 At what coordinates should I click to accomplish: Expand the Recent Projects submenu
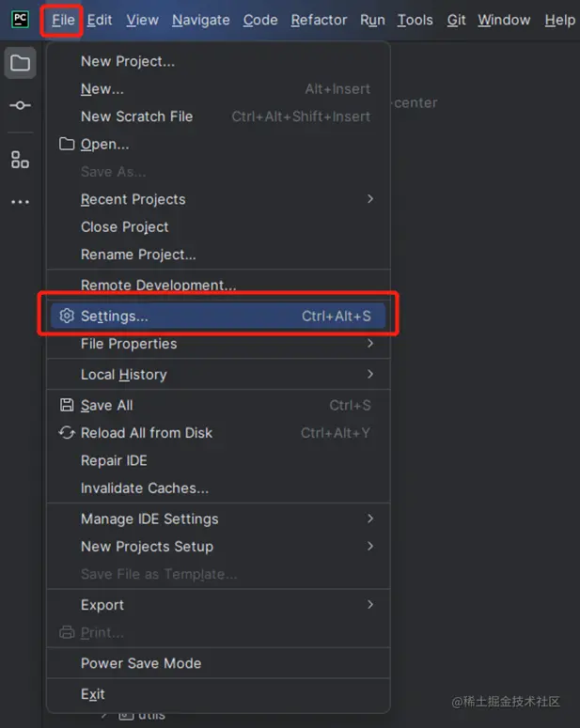tap(370, 199)
